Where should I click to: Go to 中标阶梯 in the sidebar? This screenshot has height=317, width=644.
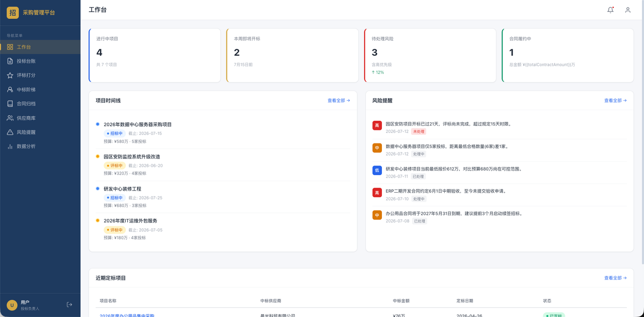point(40,90)
